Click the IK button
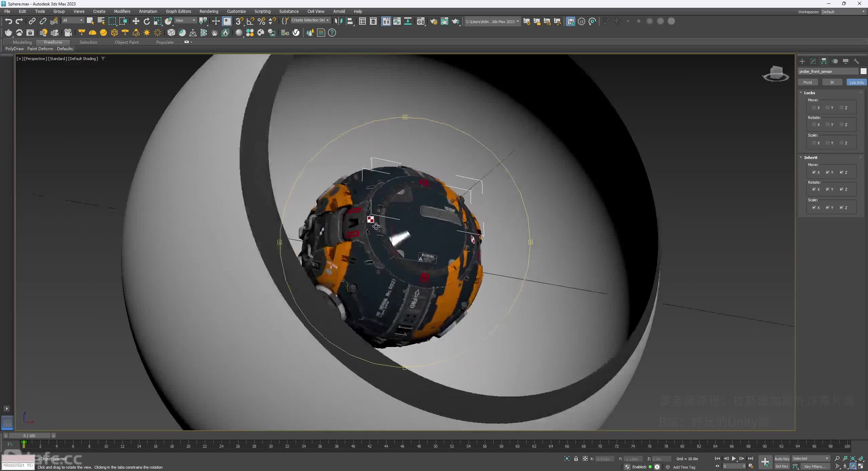 832,82
